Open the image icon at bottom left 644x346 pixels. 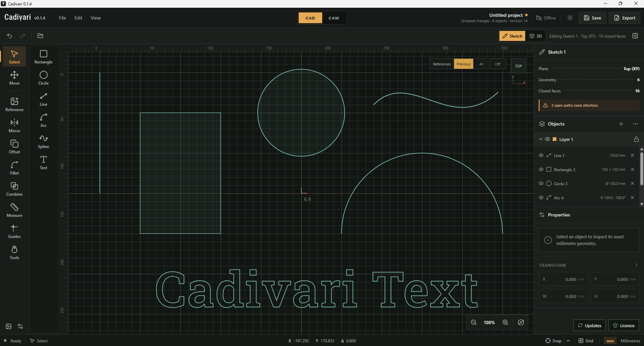coord(9,326)
